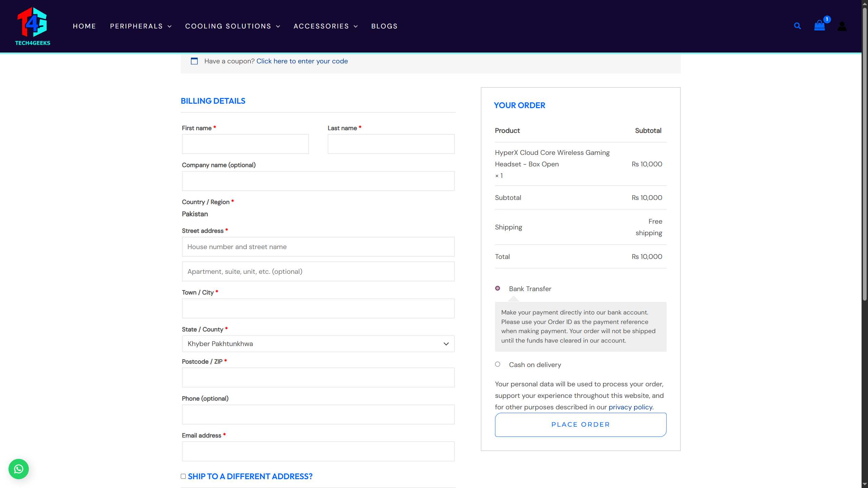
Task: Click here to enter coupon code link
Action: (x=302, y=61)
